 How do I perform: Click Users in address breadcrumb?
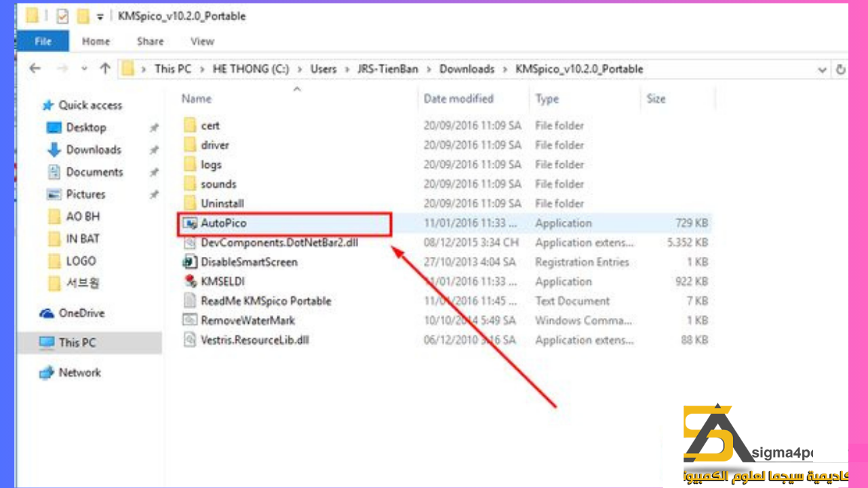click(323, 69)
